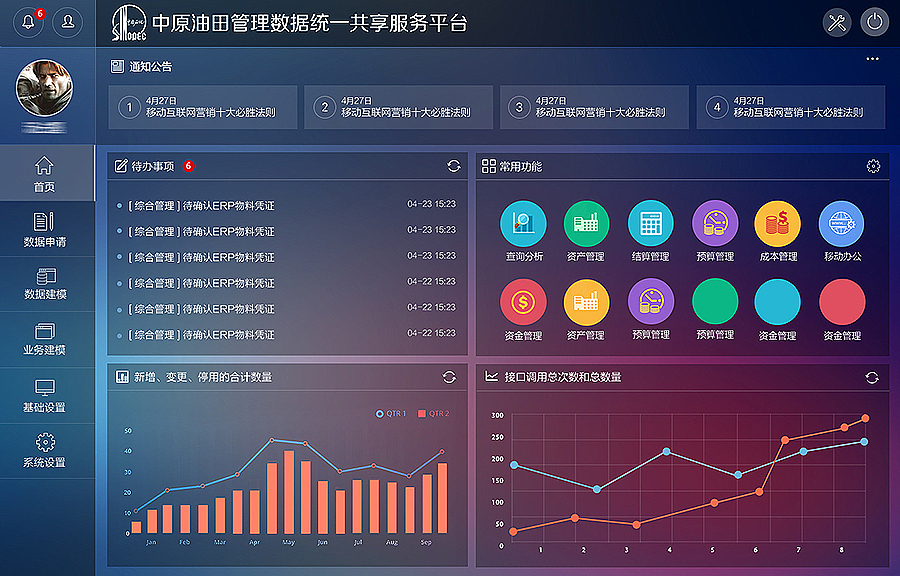The width and height of the screenshot is (900, 576).
Task: Click the blank cyan 资金管理 circle
Action: click(x=777, y=302)
